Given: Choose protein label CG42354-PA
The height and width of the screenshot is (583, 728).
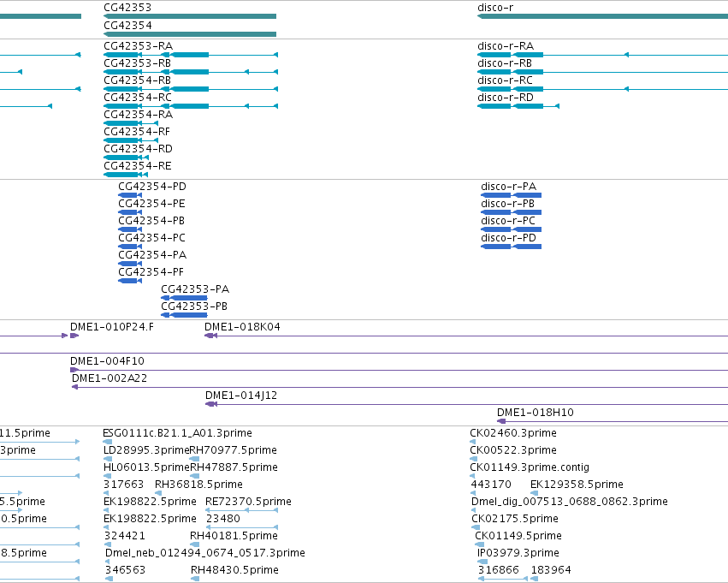Looking at the screenshot, I should [x=152, y=255].
